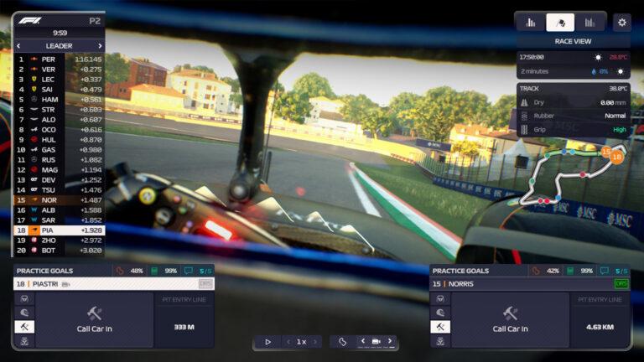Select ALO row in timing tower
This screenshot has height=362, width=644.
[x=60, y=120]
